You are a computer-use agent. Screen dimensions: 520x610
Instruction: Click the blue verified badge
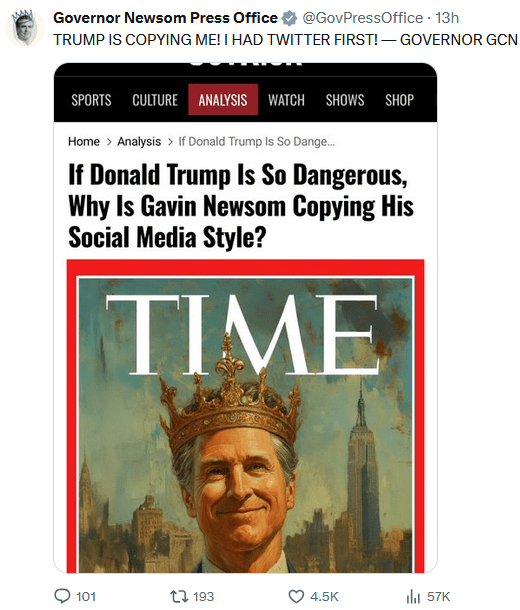[x=289, y=18]
